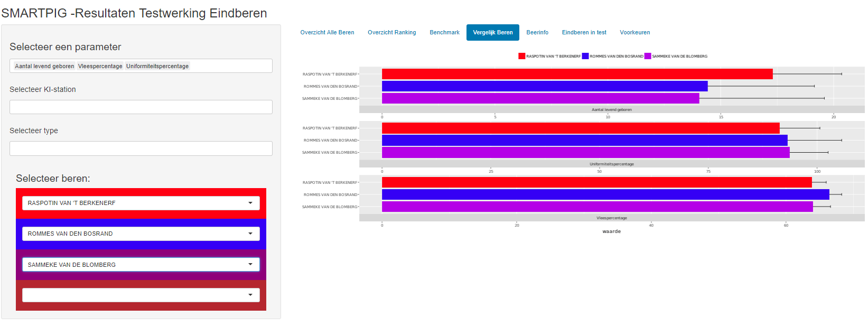Select the 'Vleespercentage' parameter tag

point(100,66)
